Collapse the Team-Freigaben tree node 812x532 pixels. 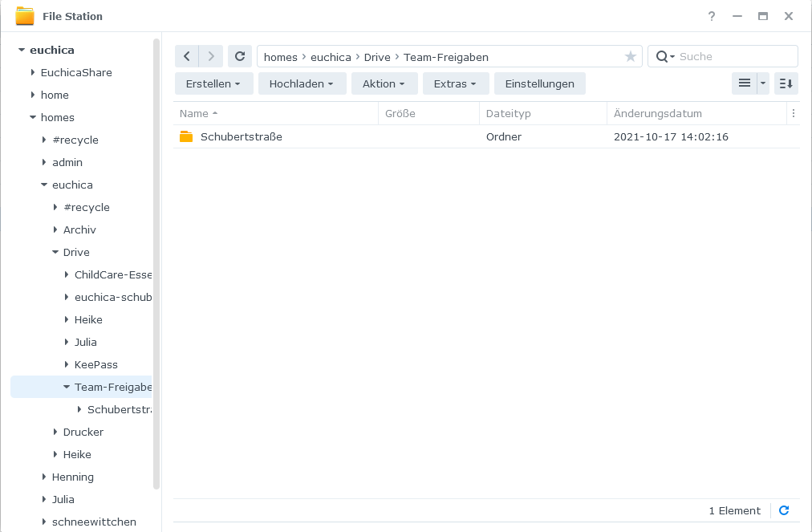click(67, 387)
